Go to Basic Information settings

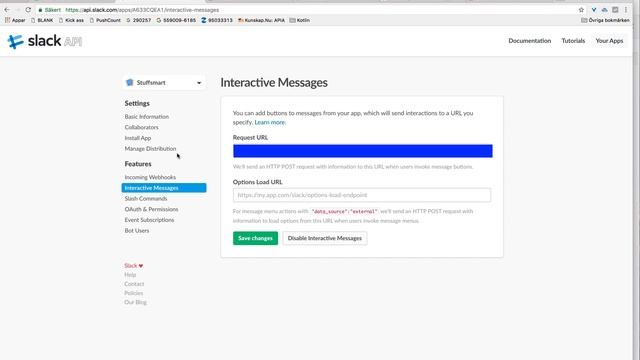click(147, 117)
